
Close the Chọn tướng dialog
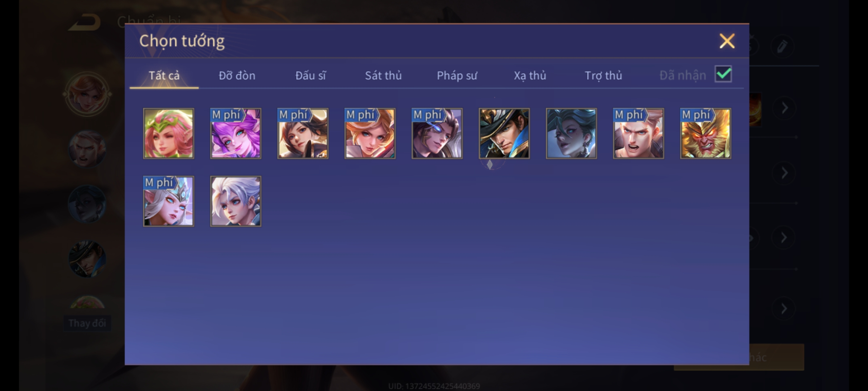coord(727,41)
